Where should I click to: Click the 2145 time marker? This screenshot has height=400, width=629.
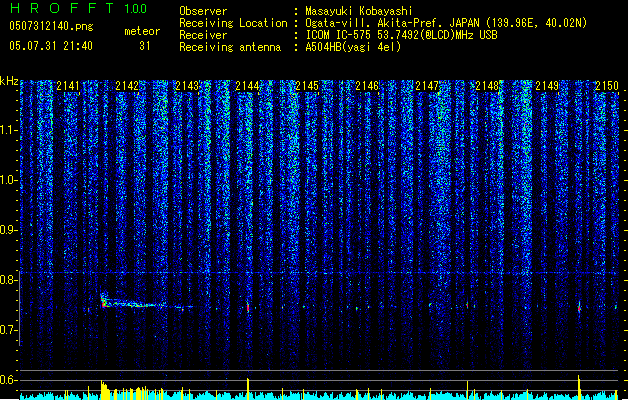pyautogui.click(x=307, y=86)
